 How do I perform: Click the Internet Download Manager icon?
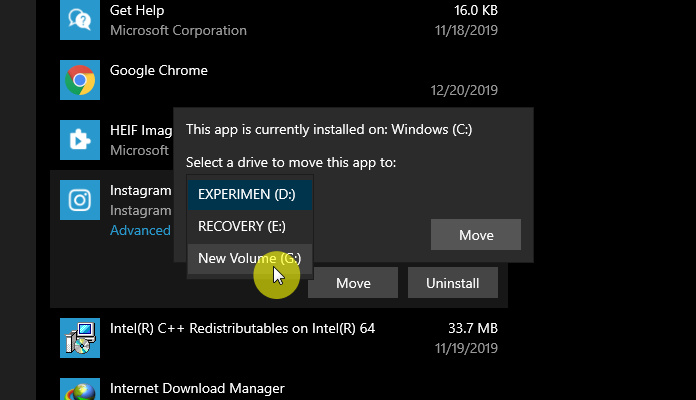[x=80, y=389]
